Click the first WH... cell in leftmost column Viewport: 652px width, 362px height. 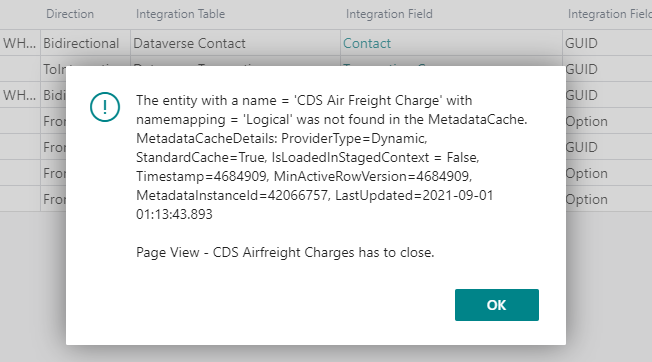20,43
